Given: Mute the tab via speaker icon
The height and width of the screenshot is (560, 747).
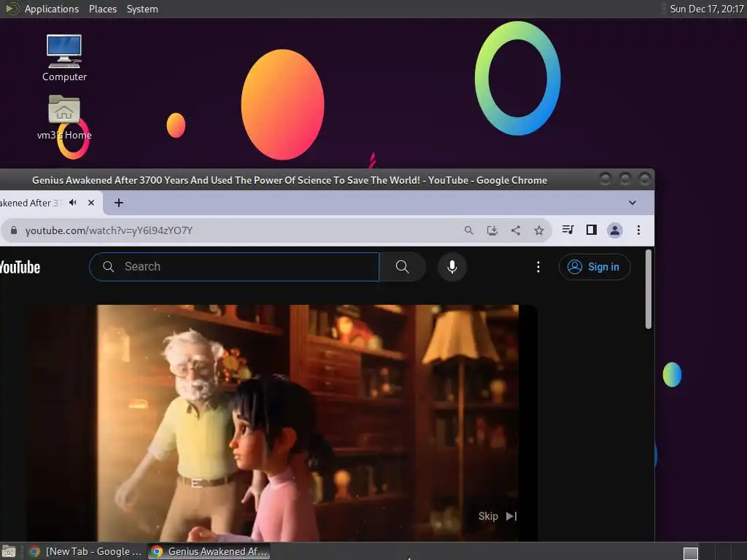Looking at the screenshot, I should [x=73, y=203].
